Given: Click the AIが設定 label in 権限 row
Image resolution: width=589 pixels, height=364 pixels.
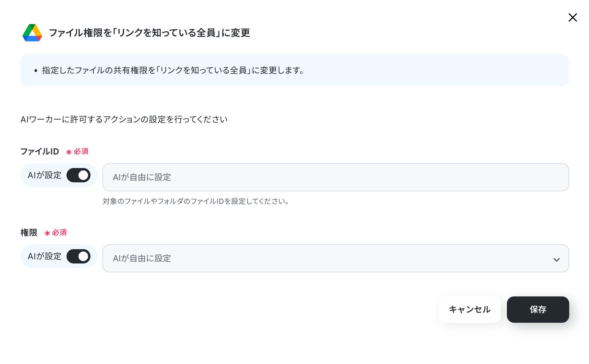Looking at the screenshot, I should [x=44, y=257].
